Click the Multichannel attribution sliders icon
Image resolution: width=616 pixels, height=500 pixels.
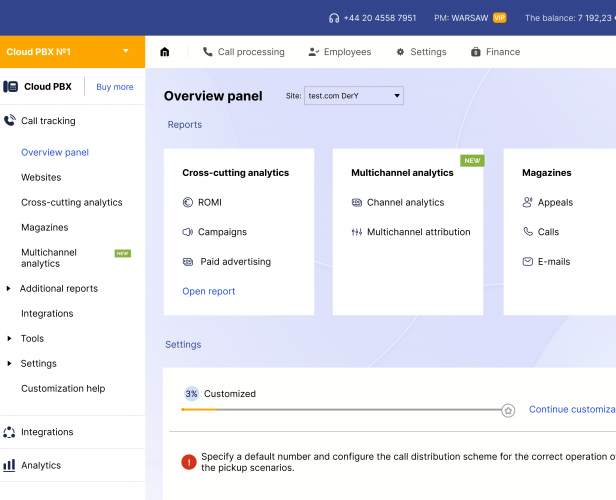pos(357,232)
